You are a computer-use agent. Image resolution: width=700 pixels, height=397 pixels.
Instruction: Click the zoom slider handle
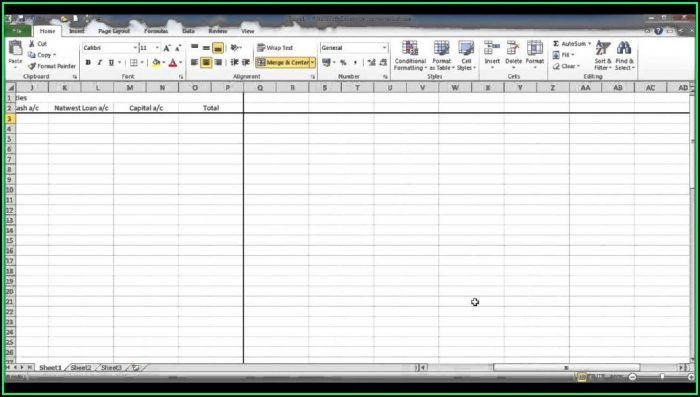(662, 377)
